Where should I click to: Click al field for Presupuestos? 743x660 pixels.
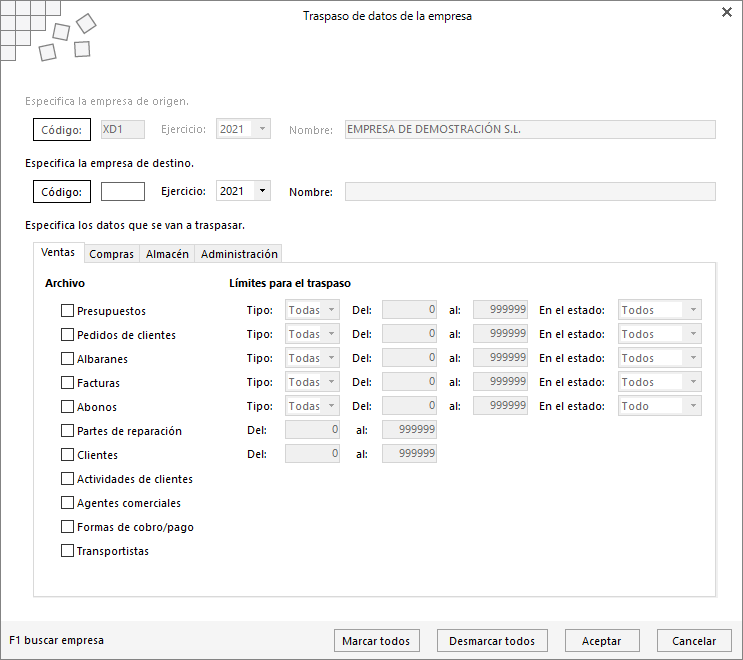point(500,310)
